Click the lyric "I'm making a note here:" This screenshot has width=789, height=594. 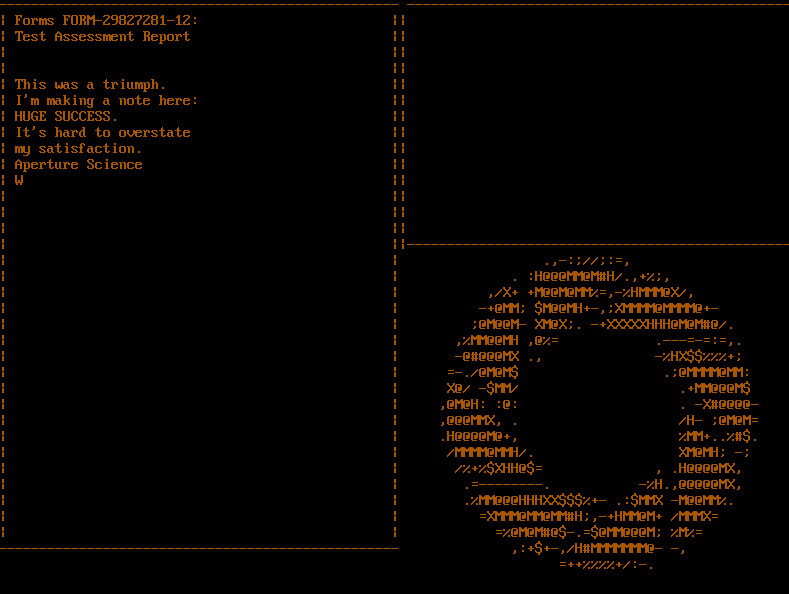pos(106,101)
